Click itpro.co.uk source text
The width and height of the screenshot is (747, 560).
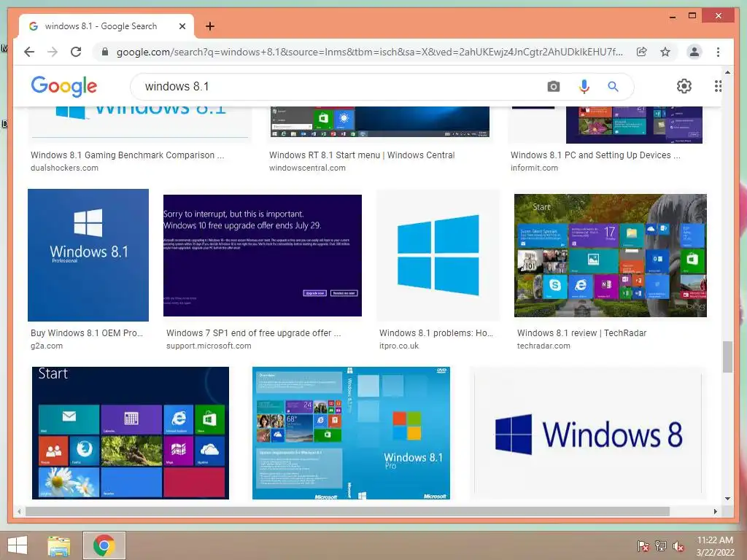tap(399, 346)
